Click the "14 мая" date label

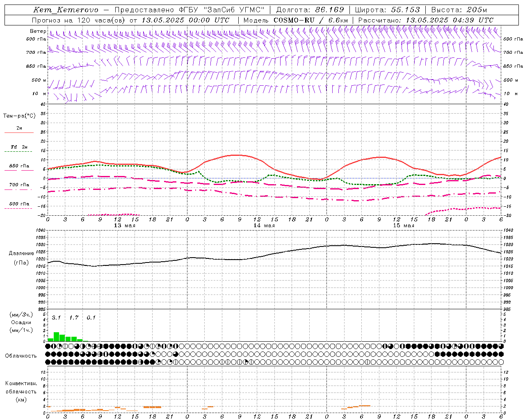[264, 225]
